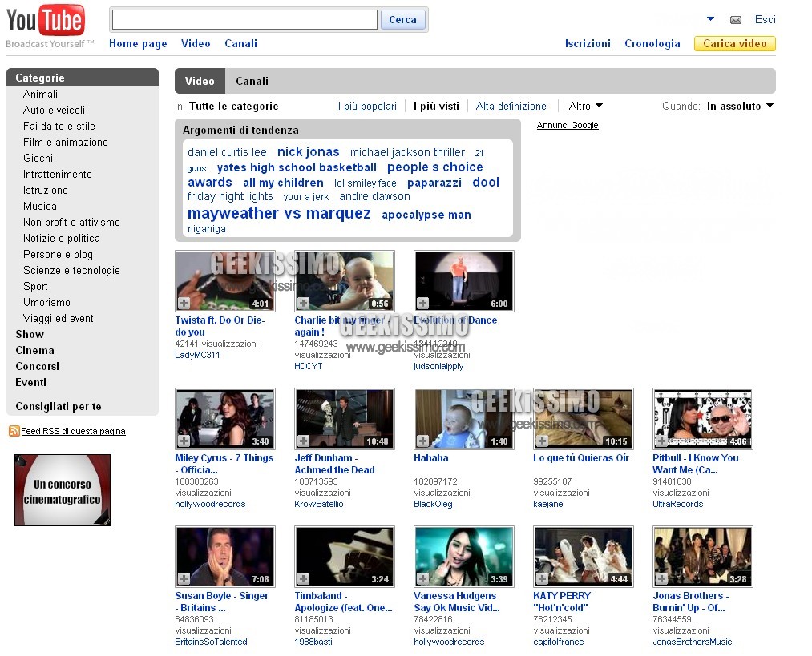Viewport: 812px width, 656px height.
Task: Select the Video tab
Action: click(x=200, y=81)
